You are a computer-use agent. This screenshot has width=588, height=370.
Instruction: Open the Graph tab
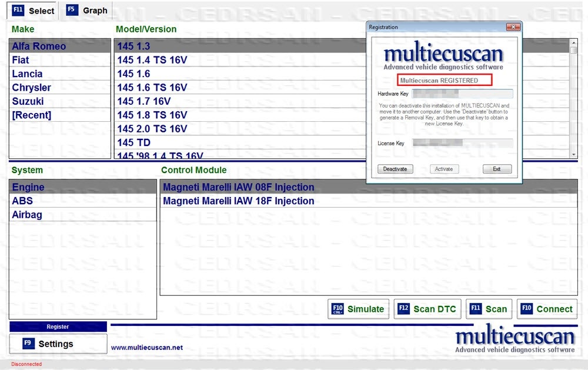pyautogui.click(x=87, y=11)
